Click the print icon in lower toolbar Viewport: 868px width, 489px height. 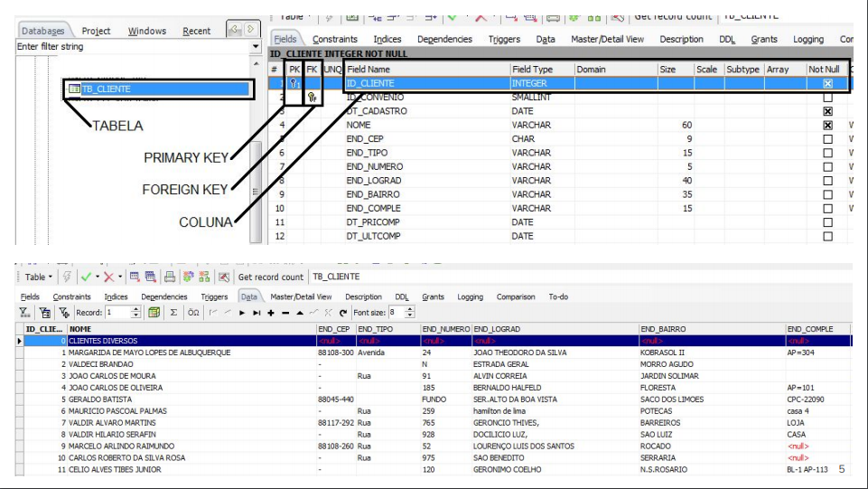click(170, 277)
